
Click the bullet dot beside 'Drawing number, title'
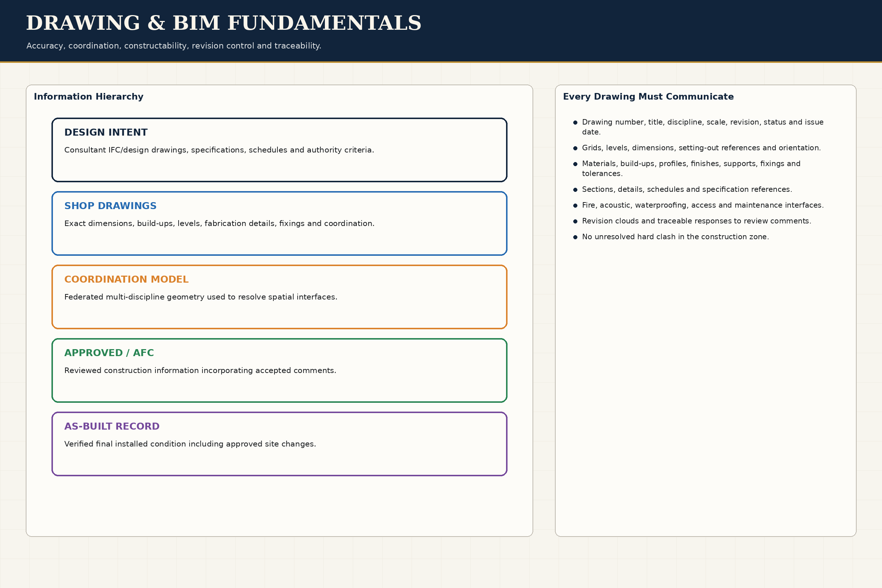click(575, 123)
